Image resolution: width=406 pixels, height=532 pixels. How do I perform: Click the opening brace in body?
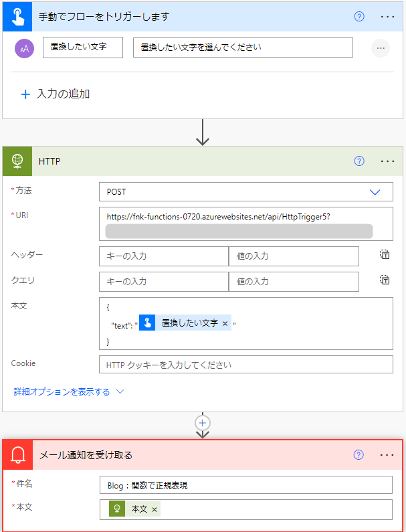click(x=108, y=307)
